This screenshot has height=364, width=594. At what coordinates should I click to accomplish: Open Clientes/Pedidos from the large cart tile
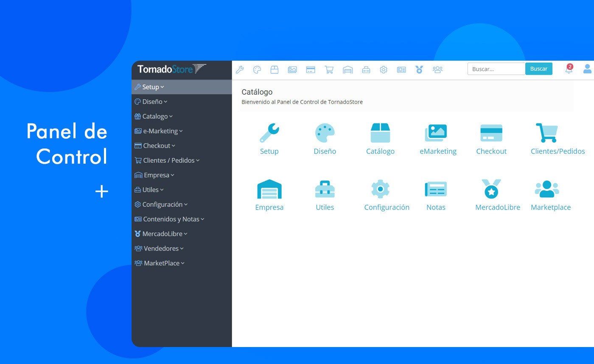(558, 139)
